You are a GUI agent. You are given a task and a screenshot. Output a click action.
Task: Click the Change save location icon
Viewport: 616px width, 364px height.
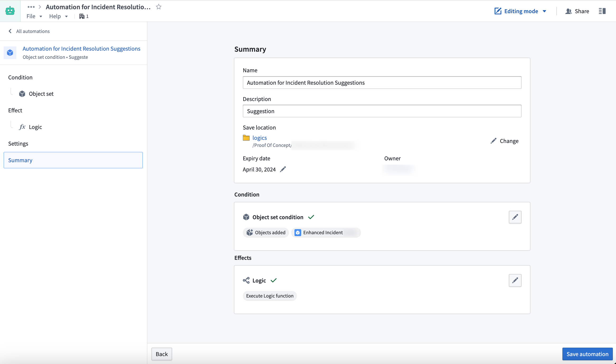[x=493, y=141]
